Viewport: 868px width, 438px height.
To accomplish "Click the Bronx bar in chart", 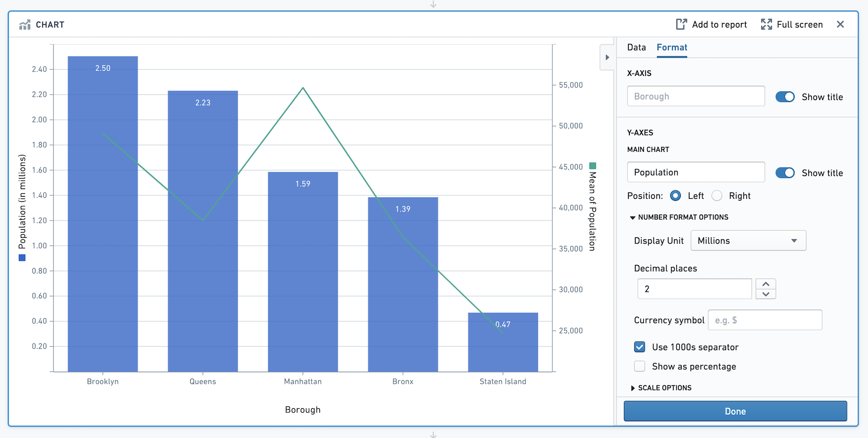I will point(403,285).
